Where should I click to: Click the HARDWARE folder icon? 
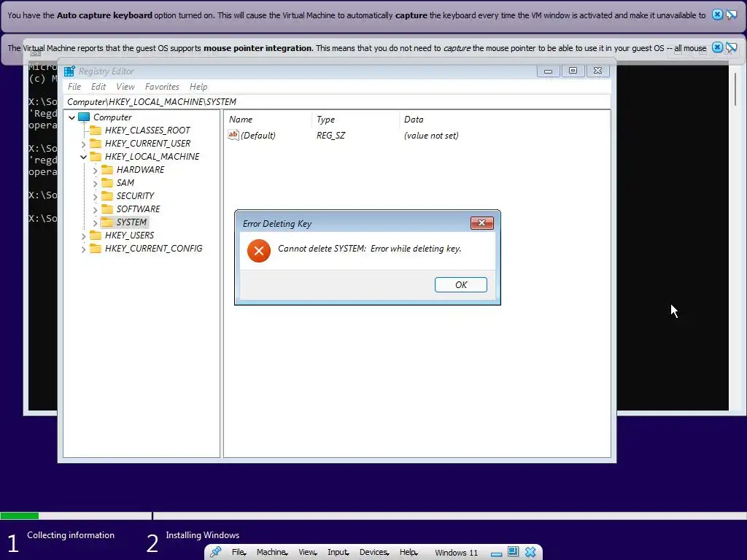107,169
